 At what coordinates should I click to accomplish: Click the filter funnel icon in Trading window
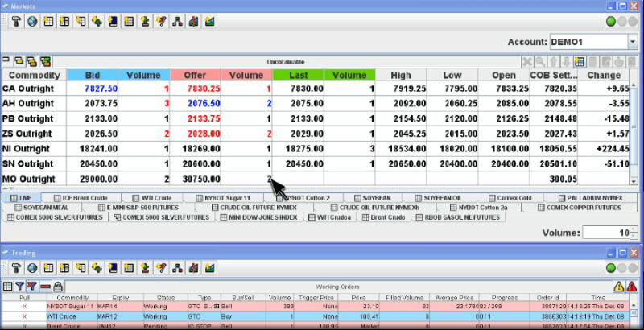pyautogui.click(x=19, y=286)
